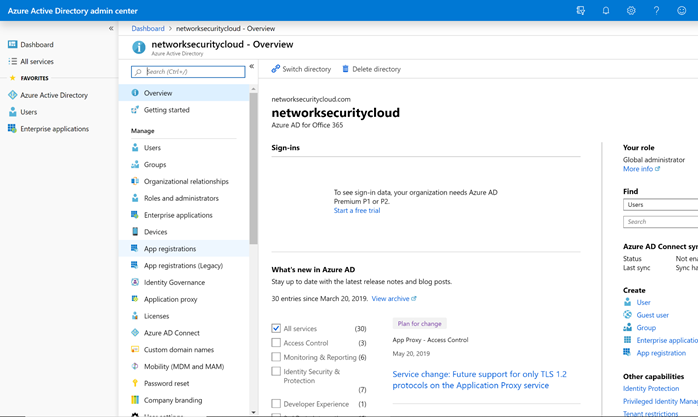Image resolution: width=698 pixels, height=417 pixels.
Task: Click the Overview info icon in the page title
Action: pos(139,47)
